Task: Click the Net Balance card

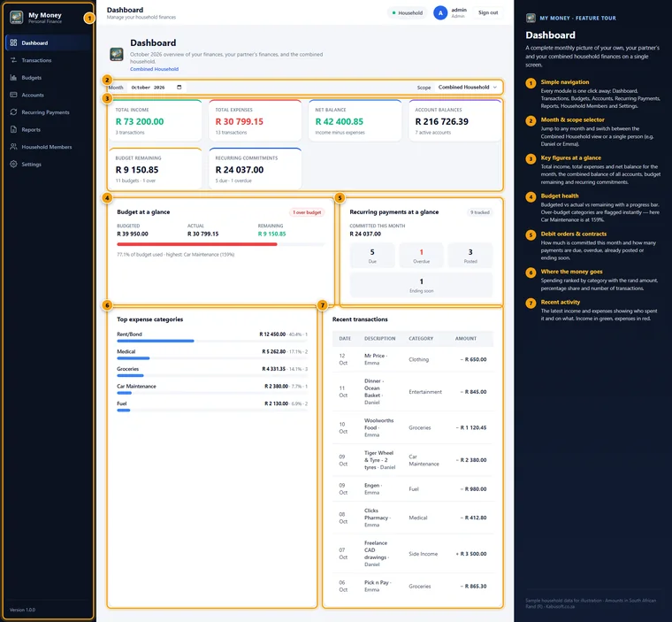Action: 355,120
